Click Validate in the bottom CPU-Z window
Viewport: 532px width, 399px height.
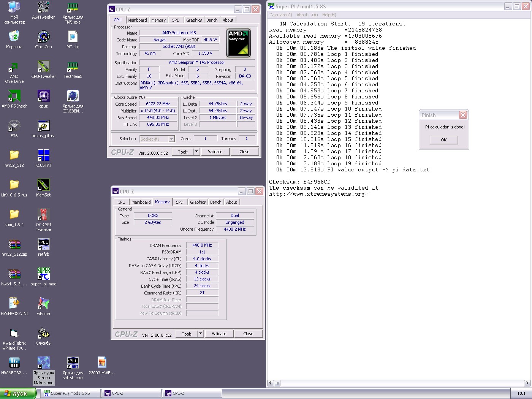[219, 334]
